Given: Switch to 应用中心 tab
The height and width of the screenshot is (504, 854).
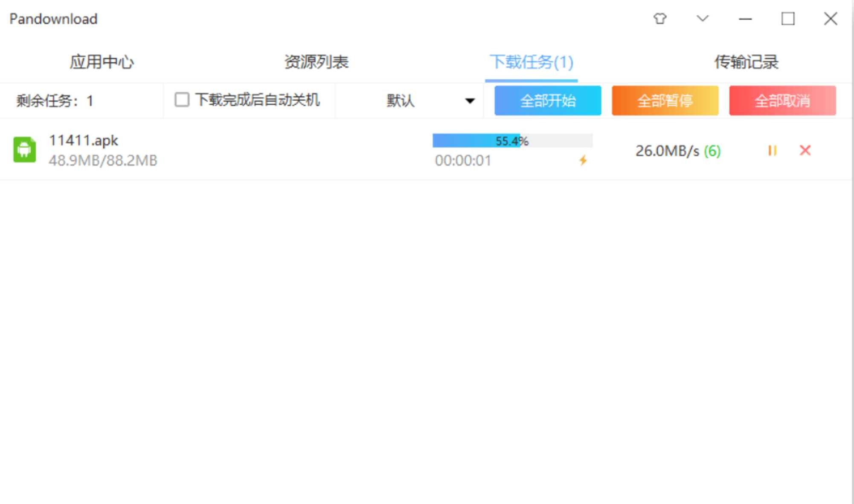Looking at the screenshot, I should pos(102,62).
